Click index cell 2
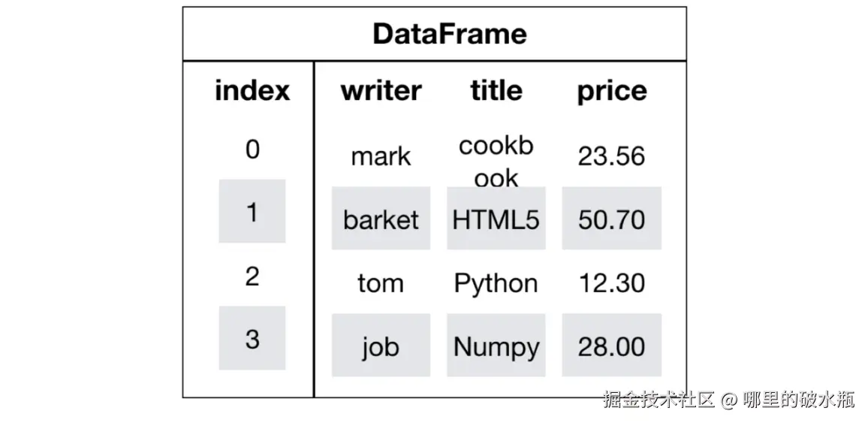Viewport: 868px width, 423px height. click(252, 276)
